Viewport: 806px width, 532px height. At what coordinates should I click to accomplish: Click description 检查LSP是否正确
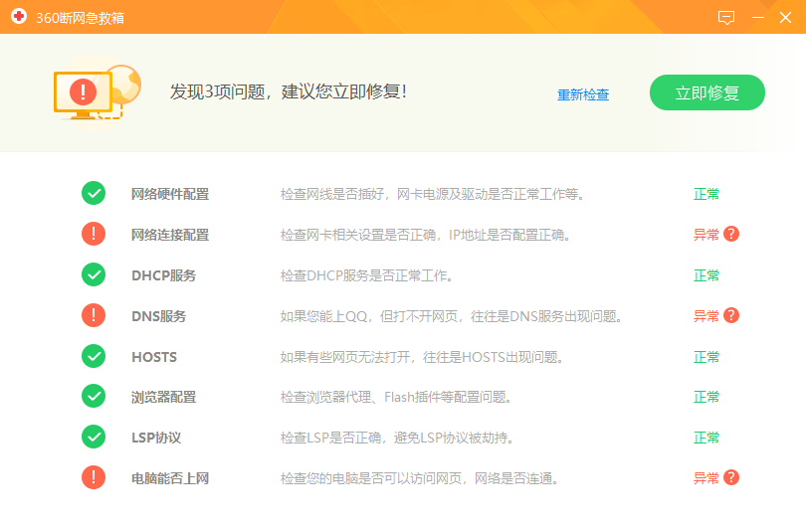(397, 438)
